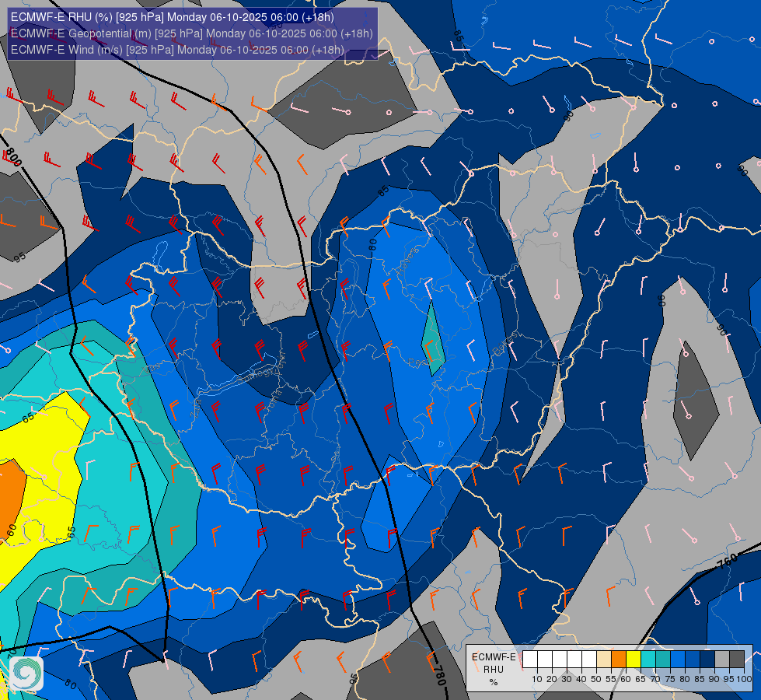Click the 10 value on the legend scale
The height and width of the screenshot is (700, 761).
tap(537, 679)
